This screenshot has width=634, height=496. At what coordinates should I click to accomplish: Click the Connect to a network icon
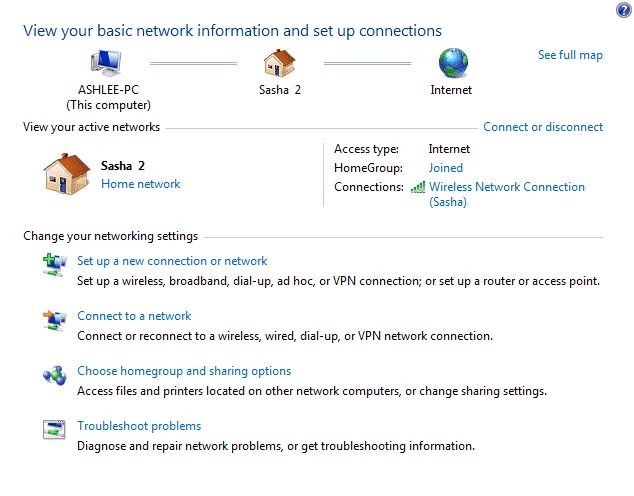pos(55,321)
